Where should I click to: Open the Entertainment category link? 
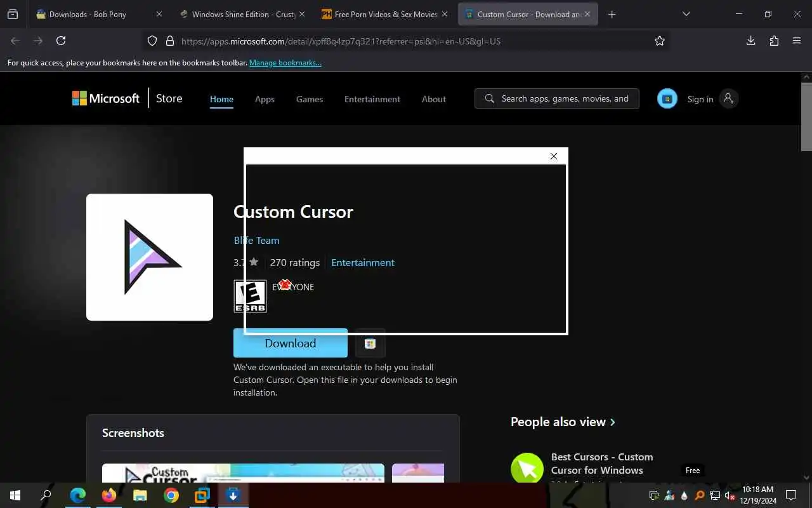pos(363,262)
